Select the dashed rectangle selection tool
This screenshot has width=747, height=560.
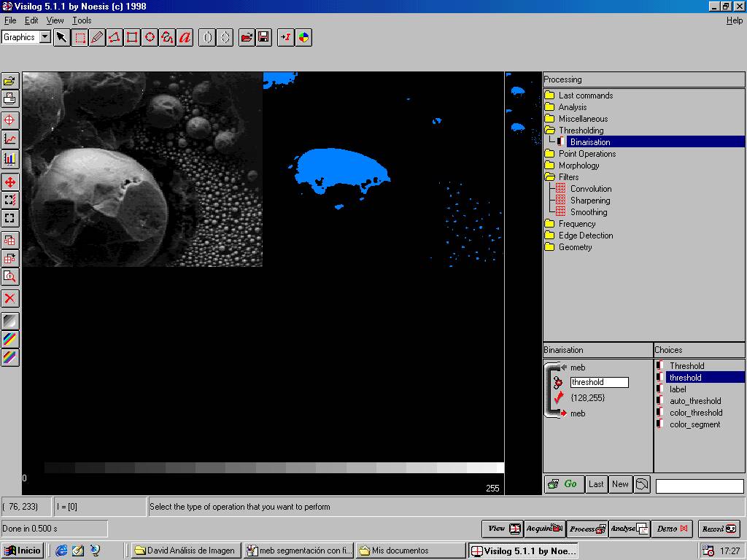click(x=80, y=37)
